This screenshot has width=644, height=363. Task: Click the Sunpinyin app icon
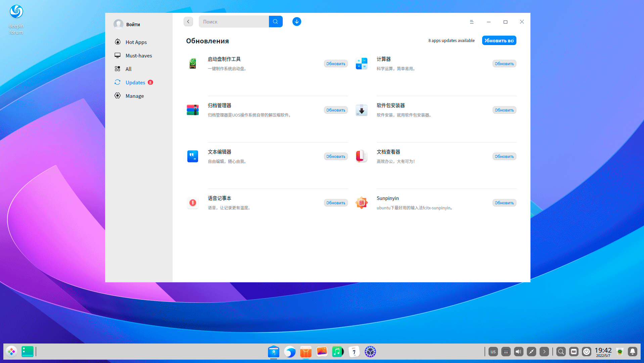(x=361, y=203)
